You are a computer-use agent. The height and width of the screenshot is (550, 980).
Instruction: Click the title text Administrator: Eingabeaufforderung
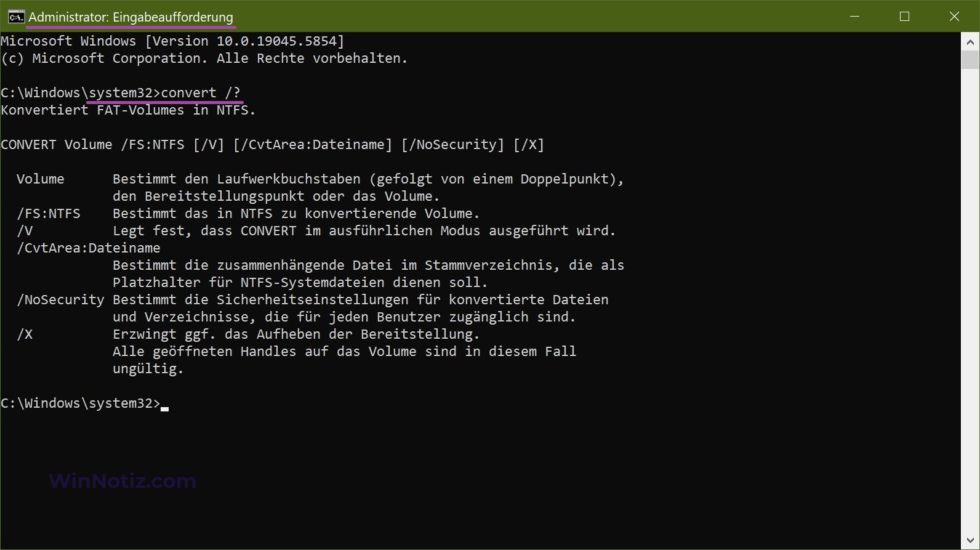coord(131,17)
